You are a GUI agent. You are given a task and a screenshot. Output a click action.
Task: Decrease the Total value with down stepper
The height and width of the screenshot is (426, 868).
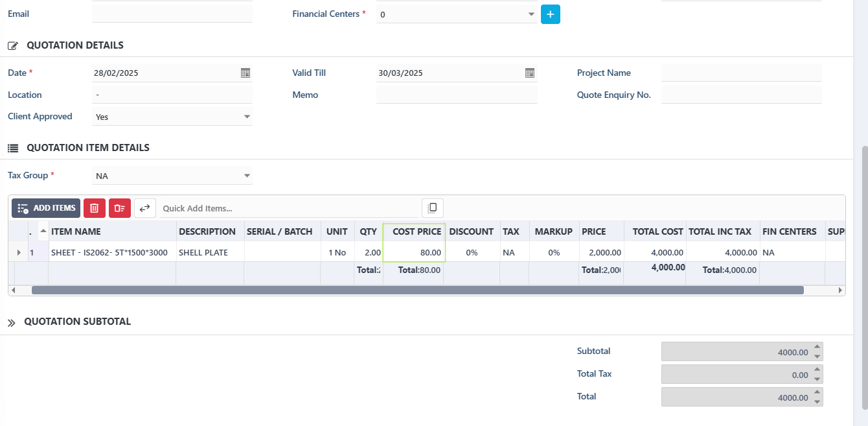(817, 401)
